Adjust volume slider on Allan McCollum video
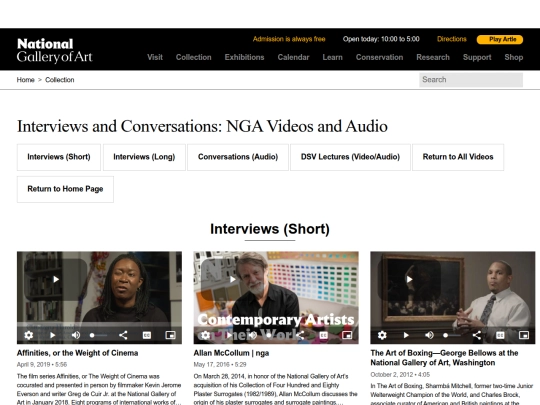This screenshot has width=540, height=405. point(275,335)
